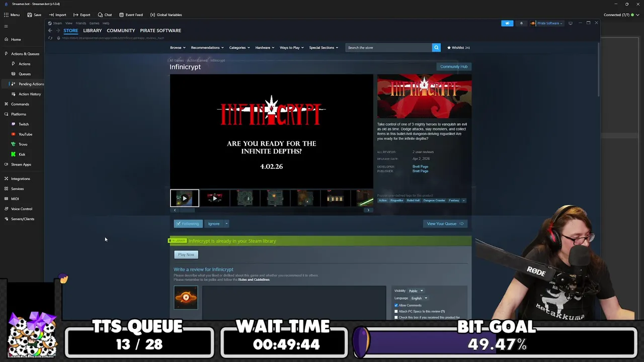
Task: Open the Wishlist 241 link
Action: click(458, 48)
